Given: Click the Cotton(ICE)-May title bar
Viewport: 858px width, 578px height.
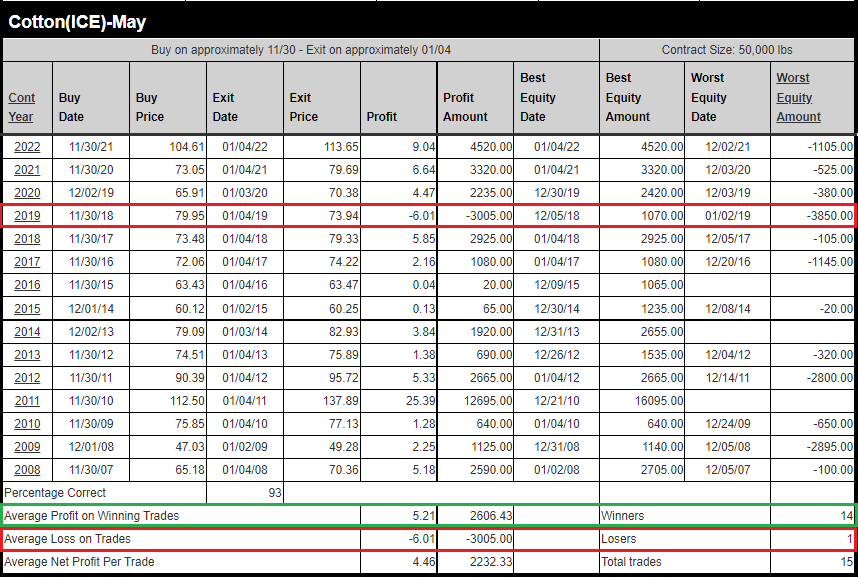Looking at the screenshot, I should click(x=78, y=21).
